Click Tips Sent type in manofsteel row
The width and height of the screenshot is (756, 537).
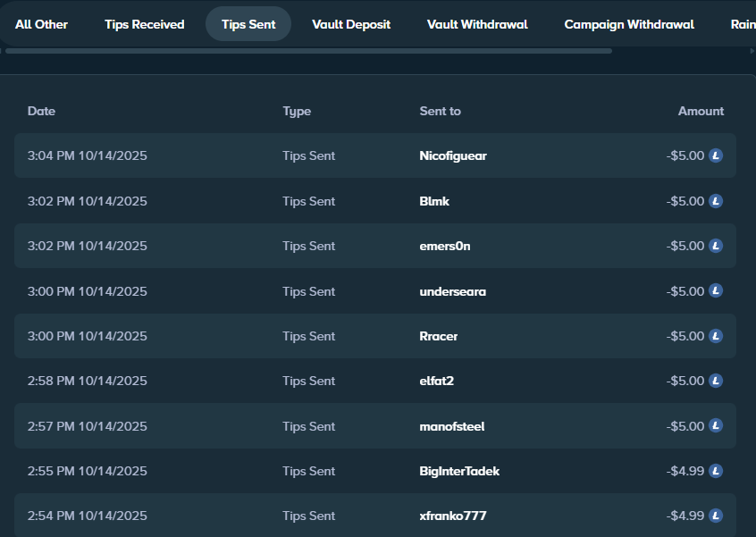pyautogui.click(x=309, y=426)
